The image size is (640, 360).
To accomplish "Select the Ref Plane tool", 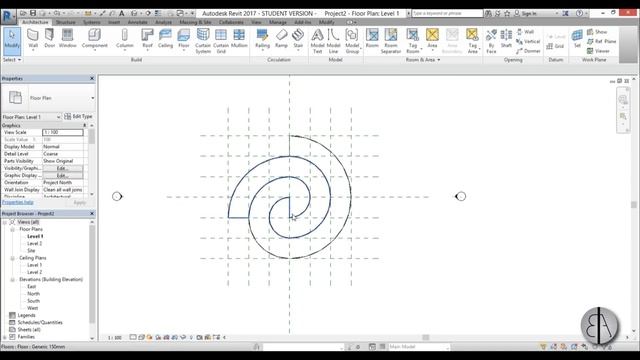I will [x=602, y=41].
